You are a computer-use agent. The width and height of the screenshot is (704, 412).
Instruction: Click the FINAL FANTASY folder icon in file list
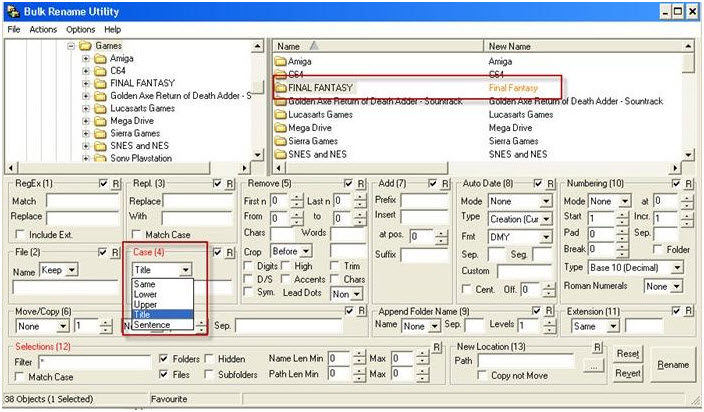tap(281, 88)
